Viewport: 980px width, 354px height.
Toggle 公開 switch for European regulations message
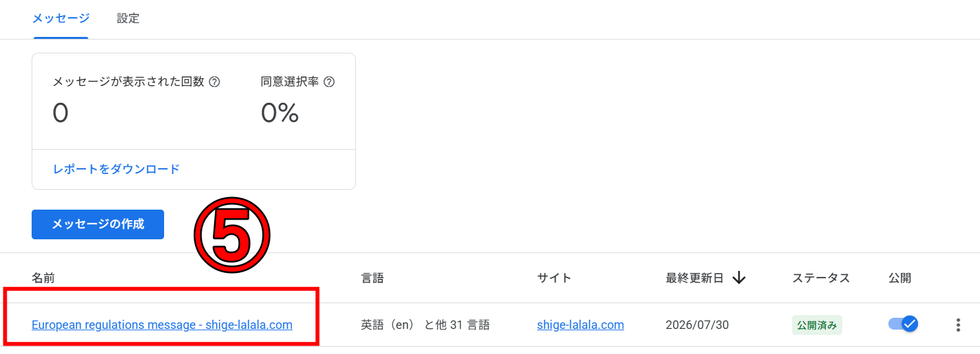coord(903,324)
